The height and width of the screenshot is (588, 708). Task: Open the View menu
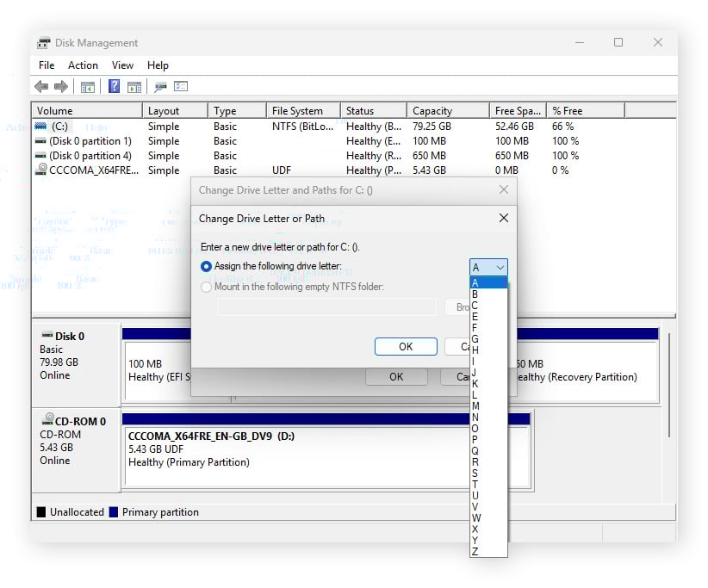[121, 65]
